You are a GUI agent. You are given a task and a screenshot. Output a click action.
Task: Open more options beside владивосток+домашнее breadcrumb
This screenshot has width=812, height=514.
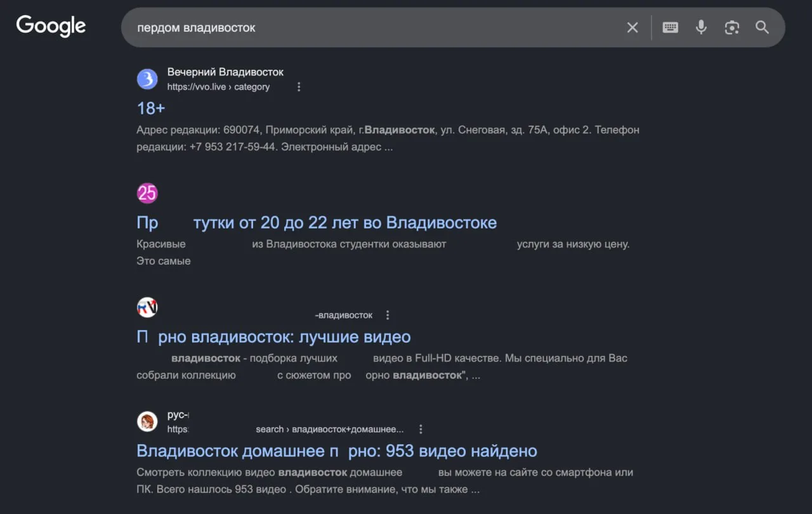point(421,430)
